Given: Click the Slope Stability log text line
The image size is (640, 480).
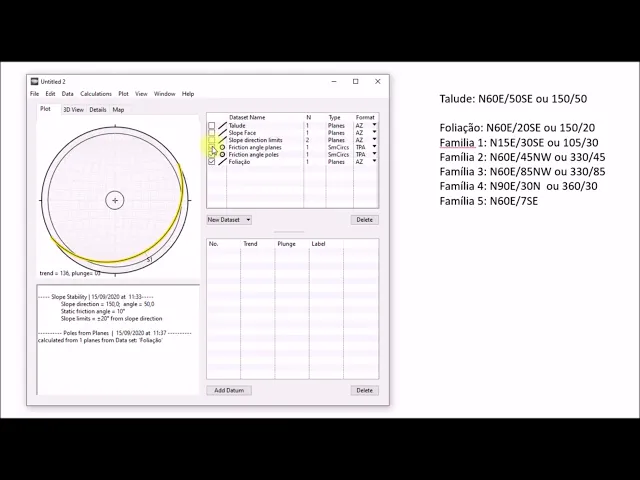Looking at the screenshot, I should [96, 297].
